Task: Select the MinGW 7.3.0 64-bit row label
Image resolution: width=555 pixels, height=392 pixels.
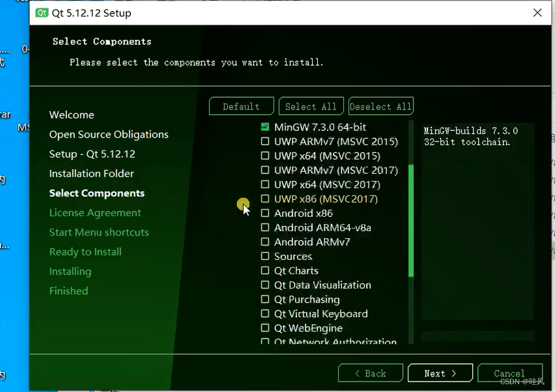Action: [320, 127]
